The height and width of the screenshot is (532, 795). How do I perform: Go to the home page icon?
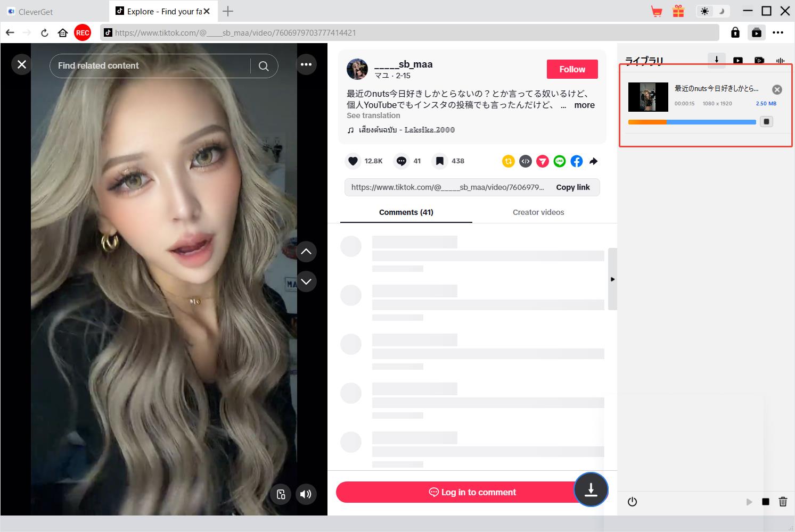[x=63, y=33]
